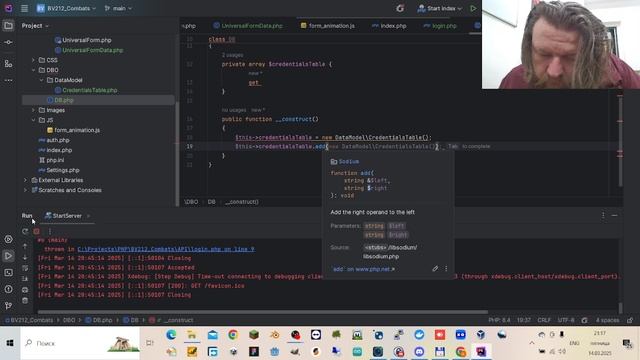Switch to UniversalFormData.php editor tab

pyautogui.click(x=248, y=26)
